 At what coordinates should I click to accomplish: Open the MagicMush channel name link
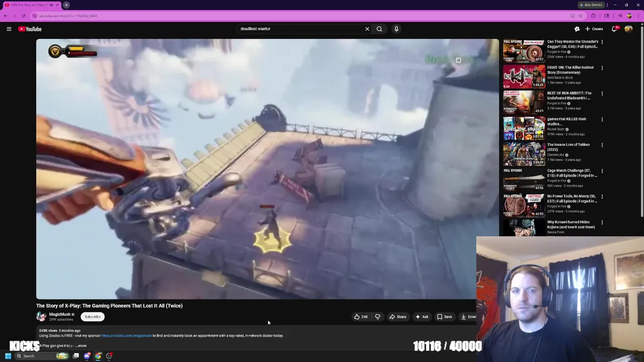click(x=60, y=314)
